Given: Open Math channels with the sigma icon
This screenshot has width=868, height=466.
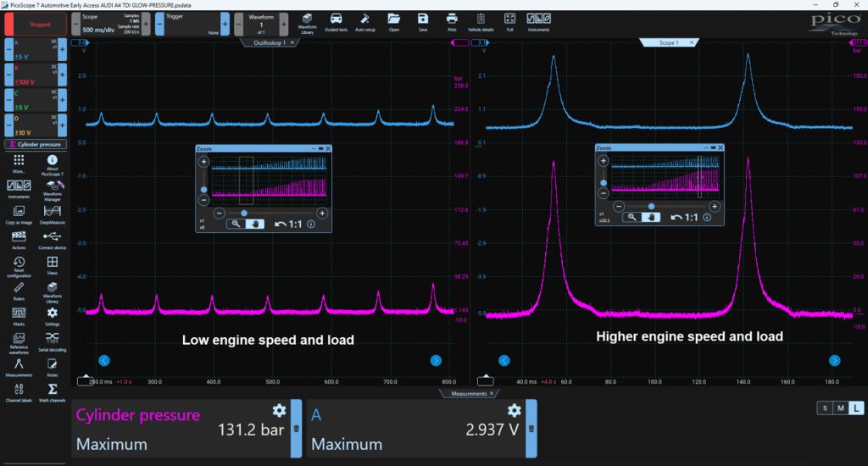Looking at the screenshot, I should [x=52, y=393].
